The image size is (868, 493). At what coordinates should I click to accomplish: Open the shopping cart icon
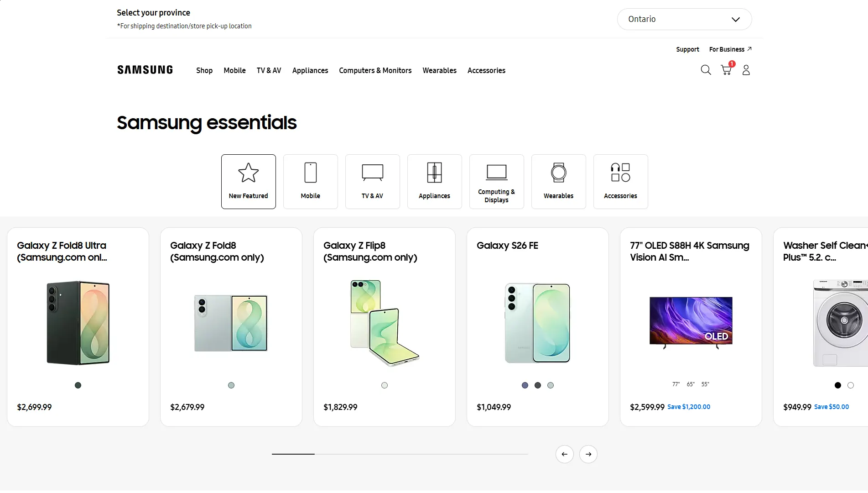(x=727, y=70)
